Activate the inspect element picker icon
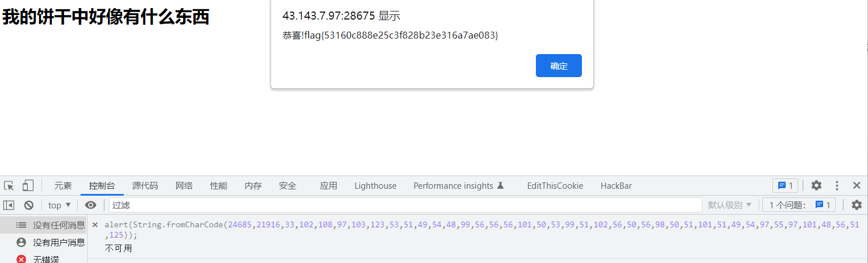The image size is (868, 263). point(9,186)
